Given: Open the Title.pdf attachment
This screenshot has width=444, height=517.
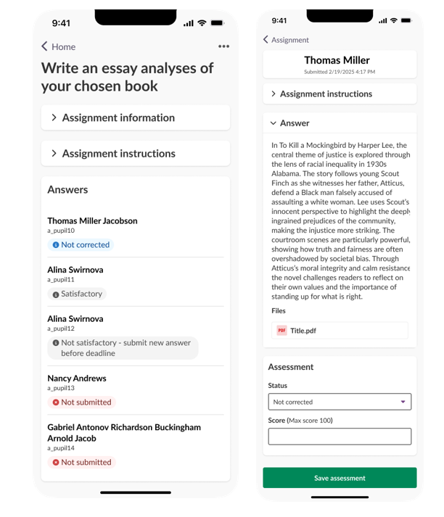Looking at the screenshot, I should 340,330.
